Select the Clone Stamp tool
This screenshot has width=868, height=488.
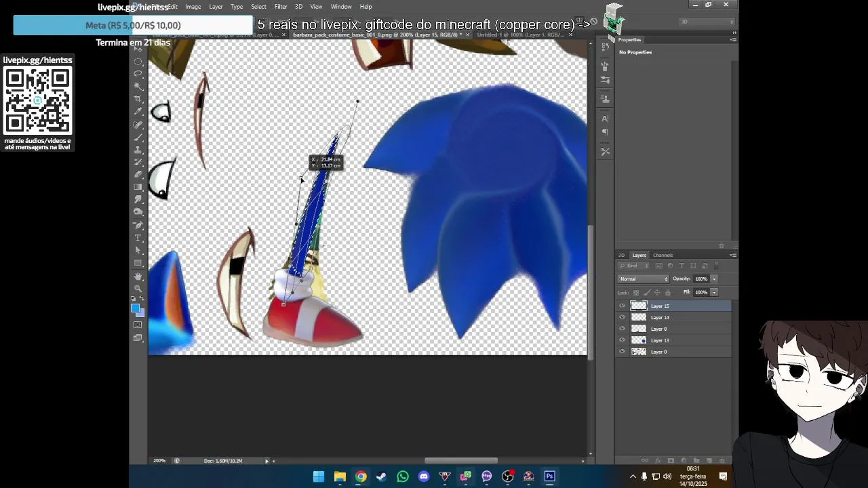coord(138,149)
